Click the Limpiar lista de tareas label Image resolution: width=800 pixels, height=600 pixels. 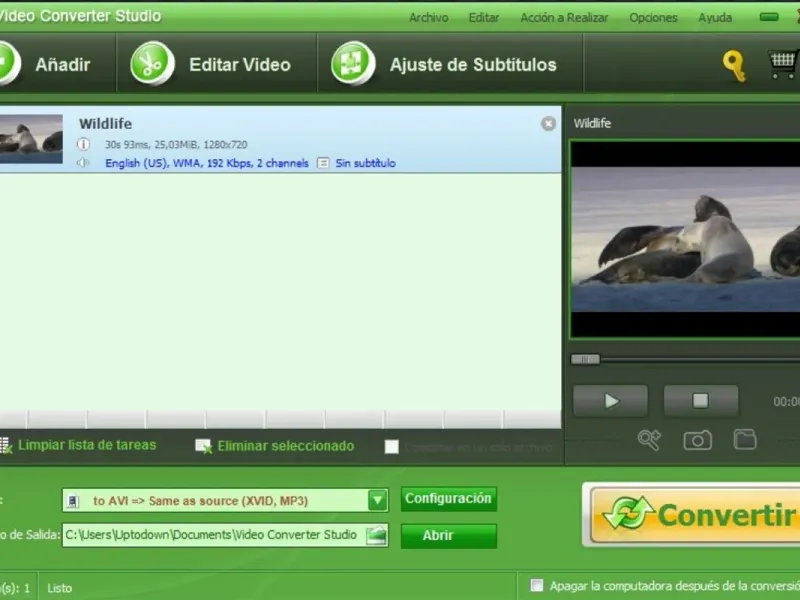tap(87, 445)
